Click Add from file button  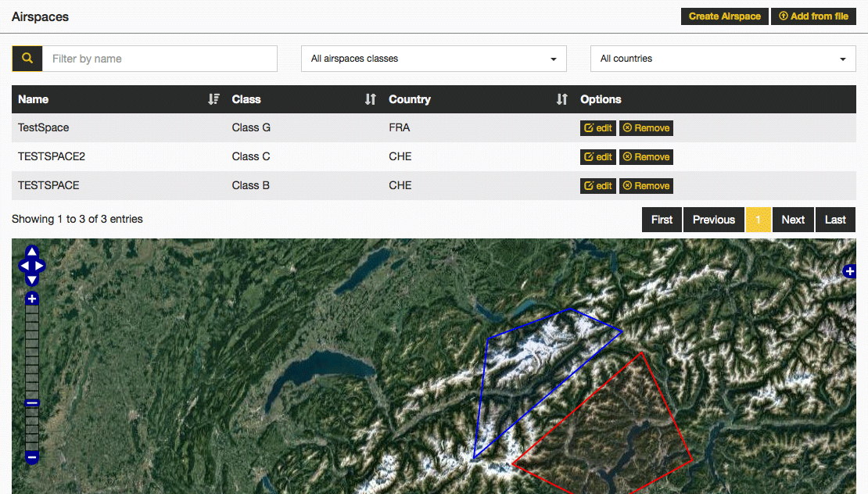coord(814,16)
